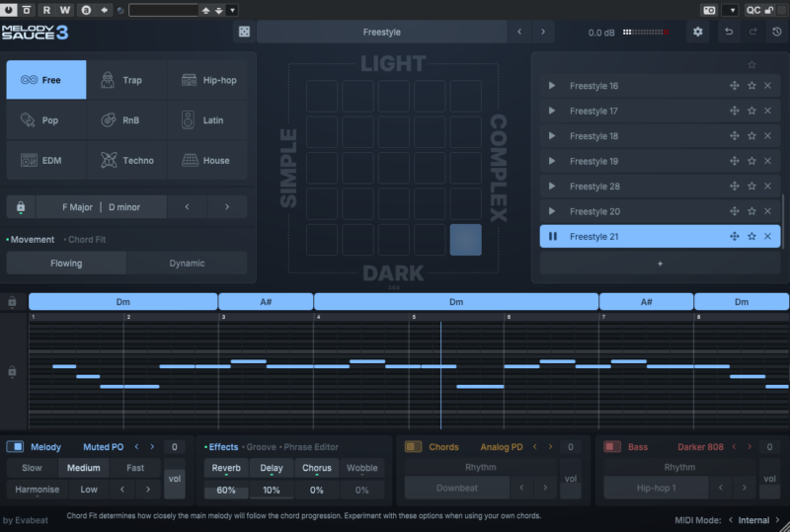790x532 pixels.
Task: Switch to the Chord Fit tab
Action: click(x=87, y=240)
